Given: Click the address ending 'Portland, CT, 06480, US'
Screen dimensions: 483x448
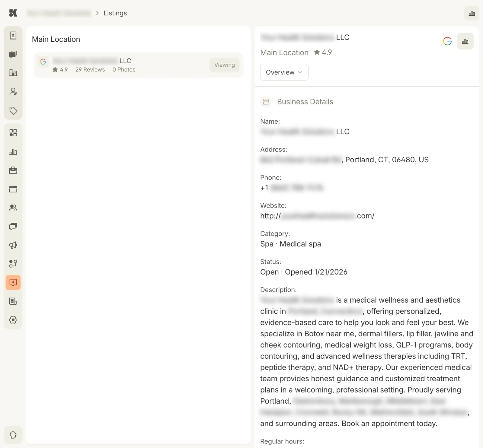Looking at the screenshot, I should [344, 160].
